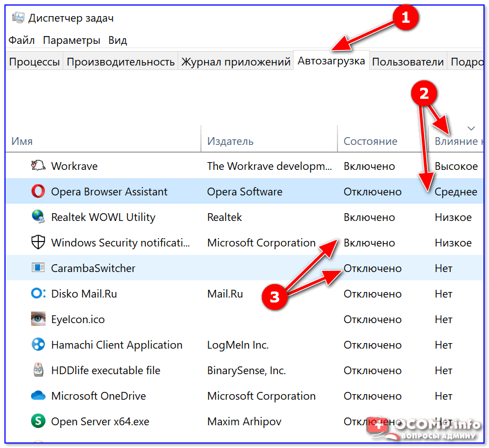Image resolution: width=489 pixels, height=448 pixels.
Task: Select the Microsoft OneDrive entry name
Action: (x=99, y=396)
